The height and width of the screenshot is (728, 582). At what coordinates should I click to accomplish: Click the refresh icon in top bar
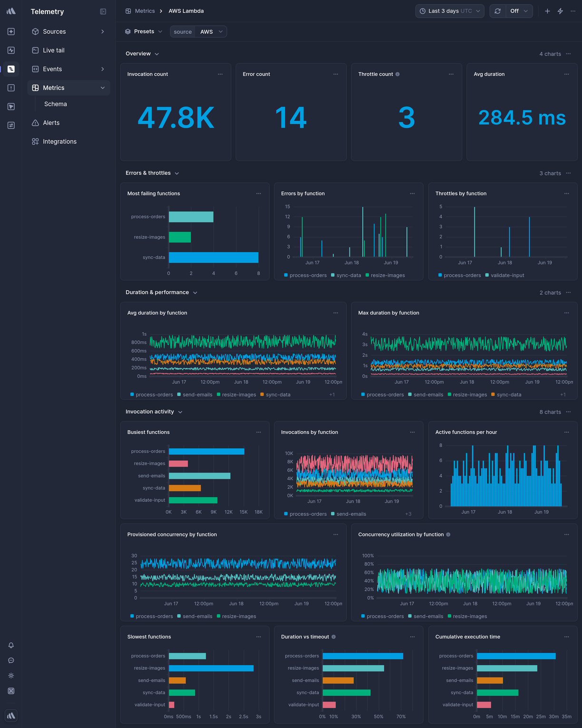(497, 11)
